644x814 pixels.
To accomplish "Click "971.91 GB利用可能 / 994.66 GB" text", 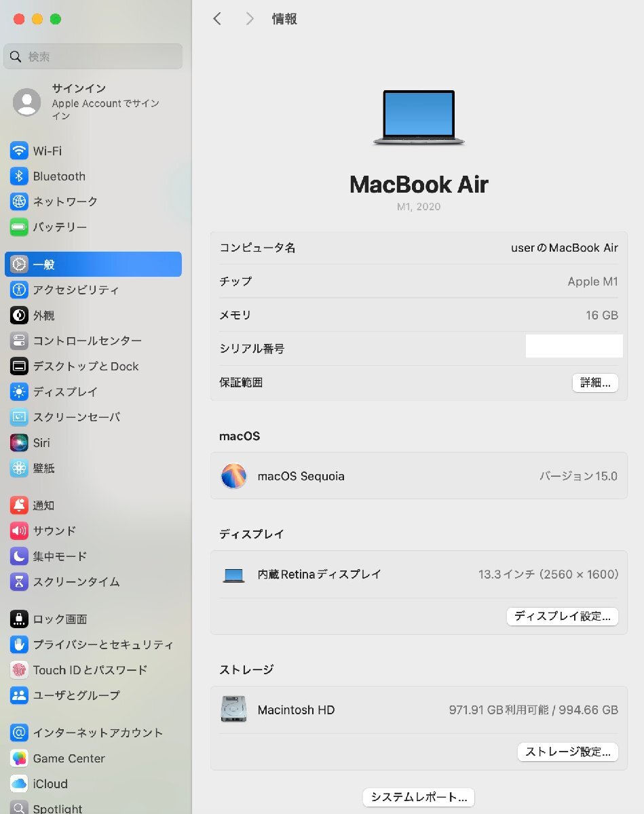I will click(x=533, y=710).
